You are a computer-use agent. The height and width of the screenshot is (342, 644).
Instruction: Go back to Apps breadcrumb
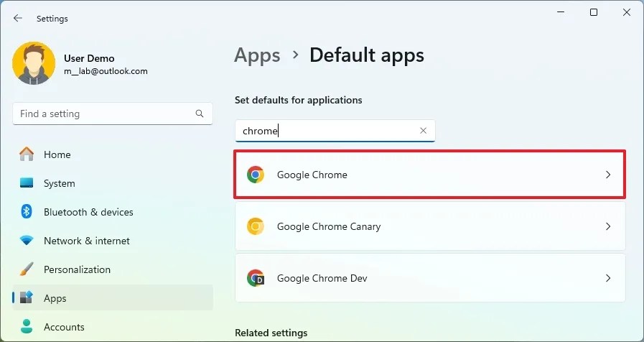pyautogui.click(x=257, y=55)
